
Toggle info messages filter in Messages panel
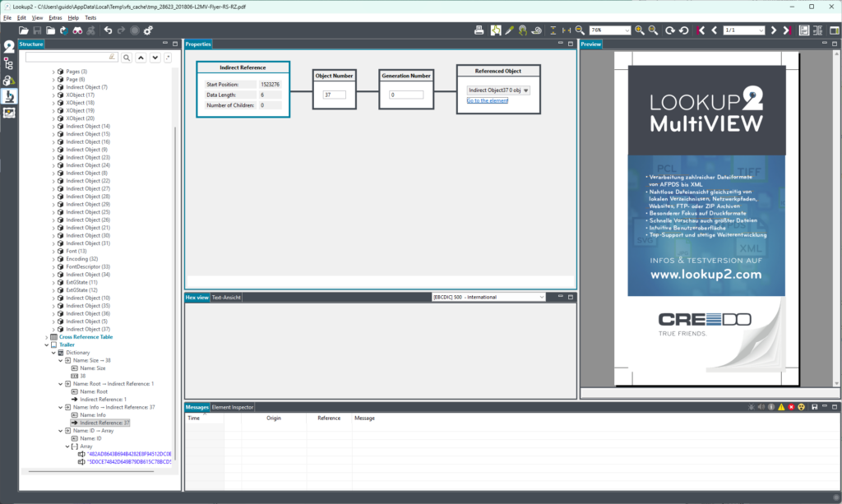tap(771, 407)
